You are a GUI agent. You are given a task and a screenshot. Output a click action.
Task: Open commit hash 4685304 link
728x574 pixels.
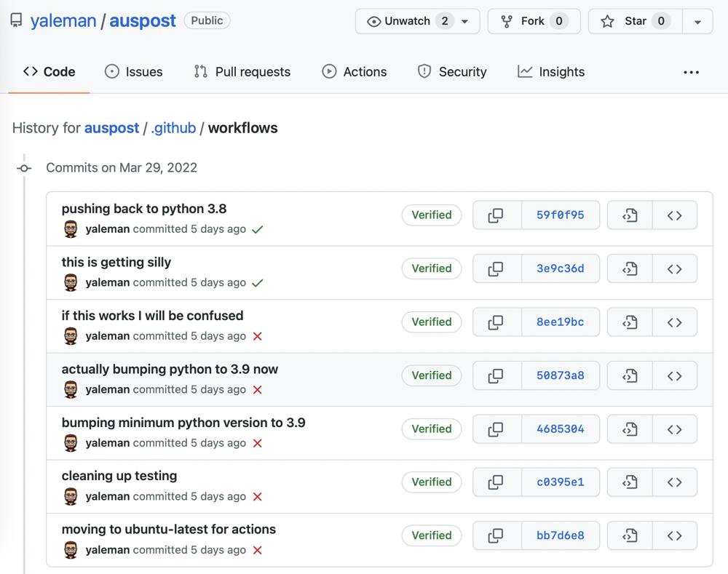(560, 429)
